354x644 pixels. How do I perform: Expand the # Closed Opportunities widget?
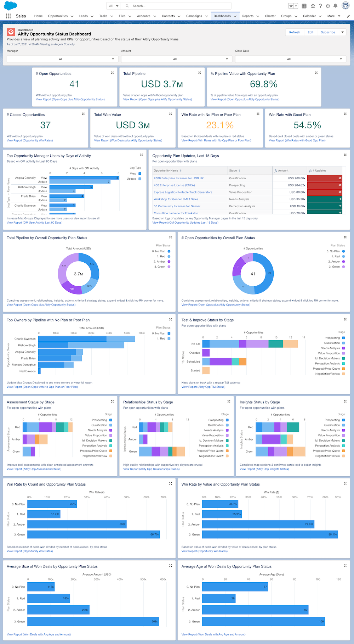83,114
